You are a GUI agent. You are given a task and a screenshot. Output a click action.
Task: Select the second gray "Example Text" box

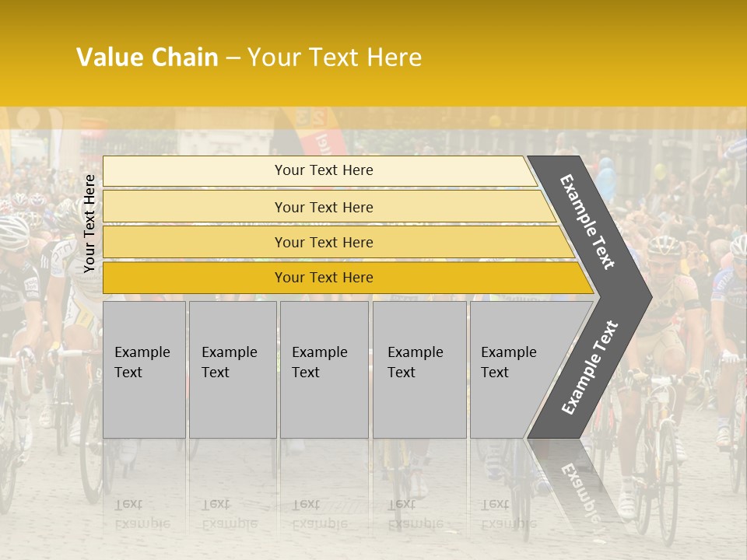pos(232,369)
